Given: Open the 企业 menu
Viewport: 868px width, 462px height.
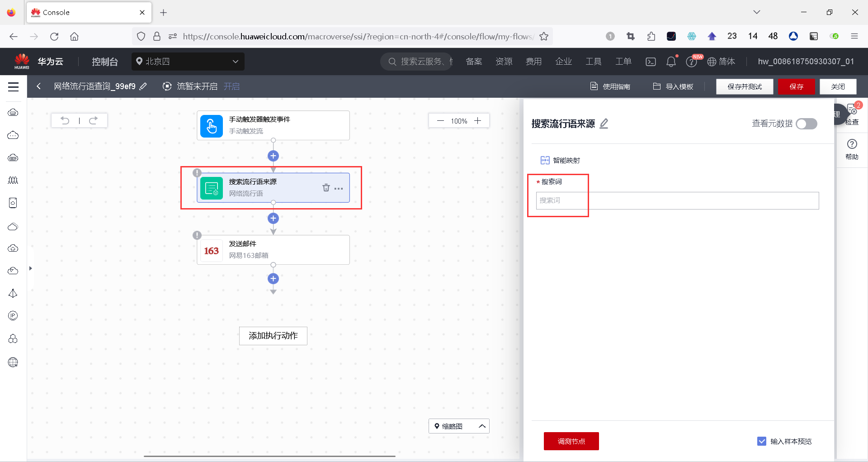Looking at the screenshot, I should 564,62.
